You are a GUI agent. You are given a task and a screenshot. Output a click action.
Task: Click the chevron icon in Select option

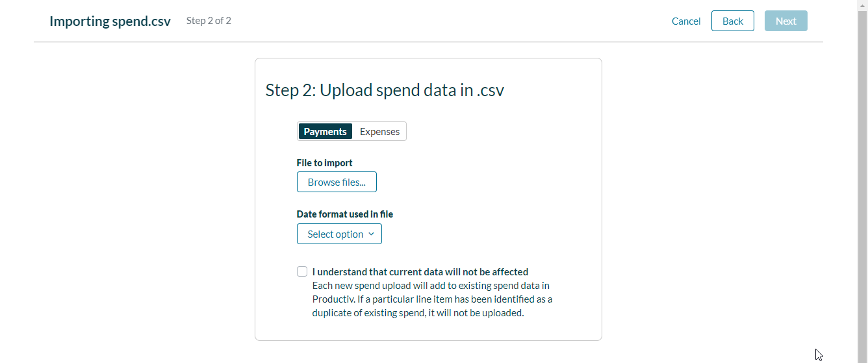pos(371,234)
